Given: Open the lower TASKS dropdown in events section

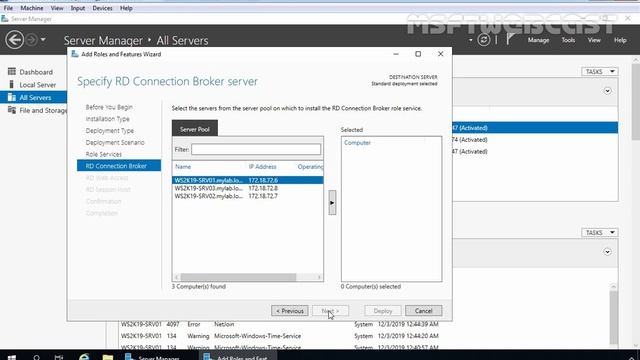Looking at the screenshot, I should coord(600,232).
